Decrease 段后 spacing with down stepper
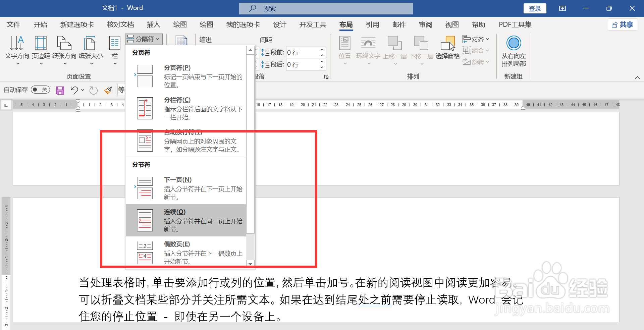The width and height of the screenshot is (644, 330). pyautogui.click(x=322, y=67)
